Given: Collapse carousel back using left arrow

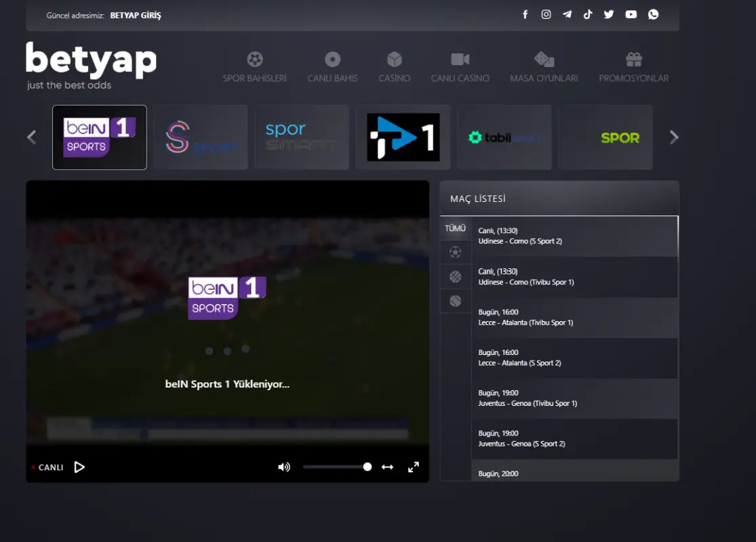Looking at the screenshot, I should [x=31, y=137].
